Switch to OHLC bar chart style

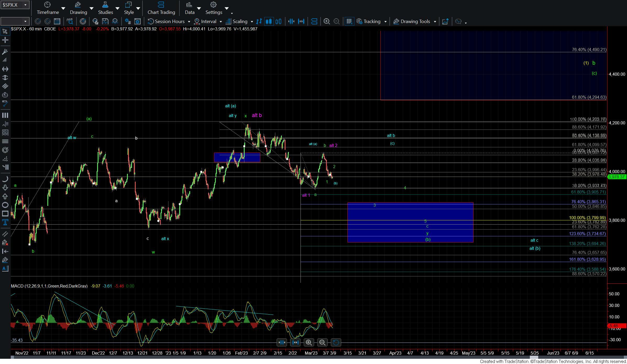coord(259,21)
